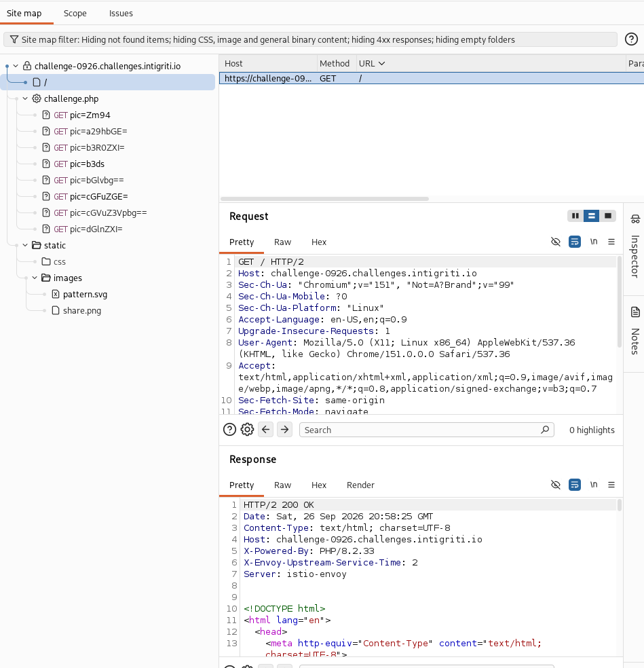Click the lock icon beside challenge-0926 host
The width and height of the screenshot is (644, 668).
tap(27, 66)
